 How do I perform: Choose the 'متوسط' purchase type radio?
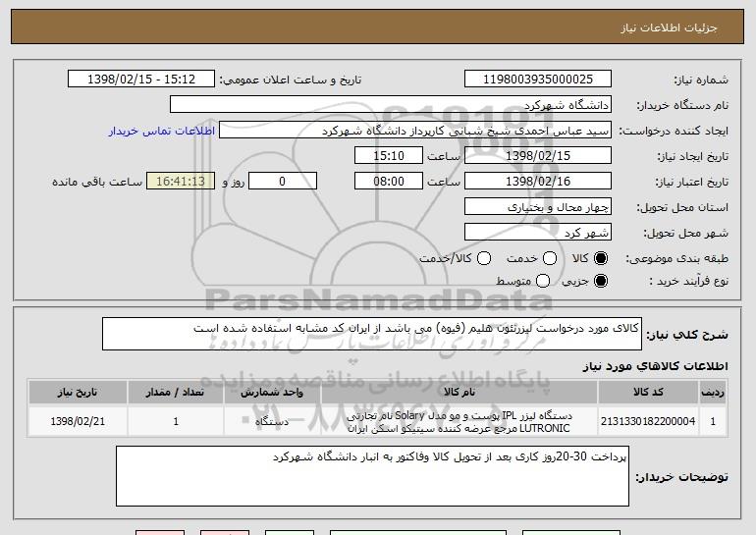point(542,281)
